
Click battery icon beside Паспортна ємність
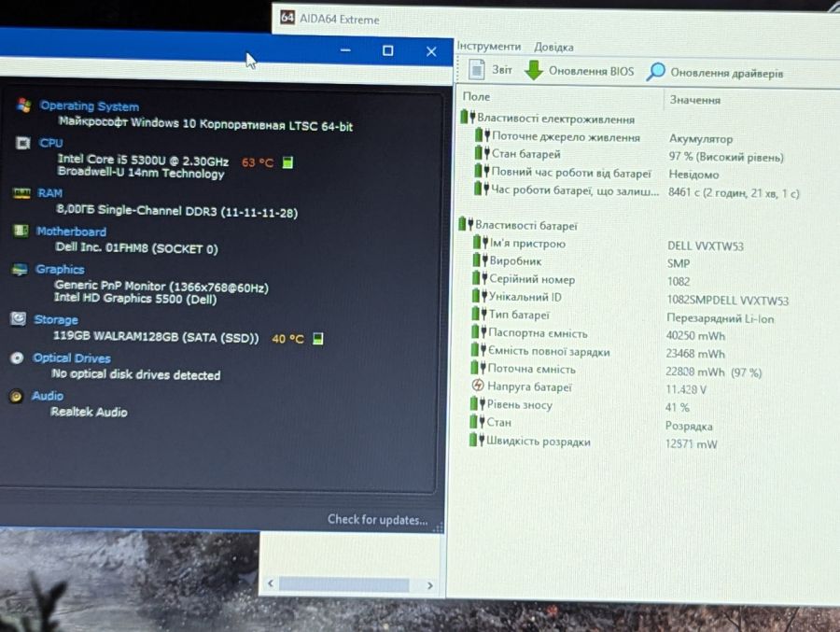(479, 331)
